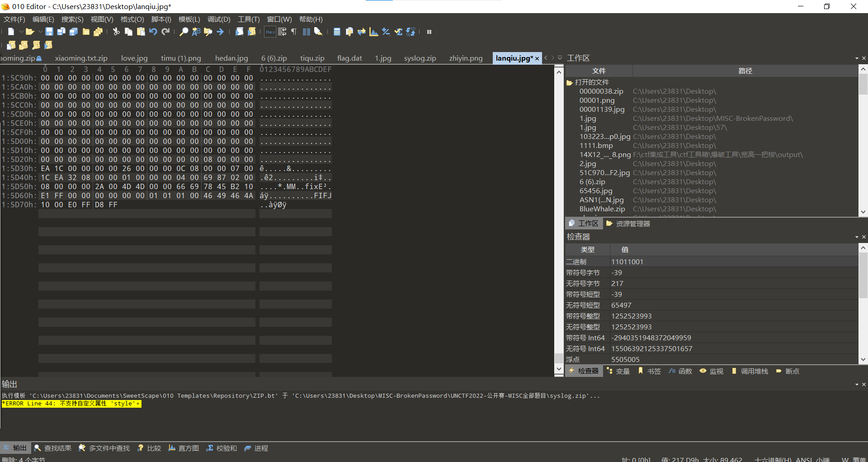Open Find with magnifier icon

[184, 32]
